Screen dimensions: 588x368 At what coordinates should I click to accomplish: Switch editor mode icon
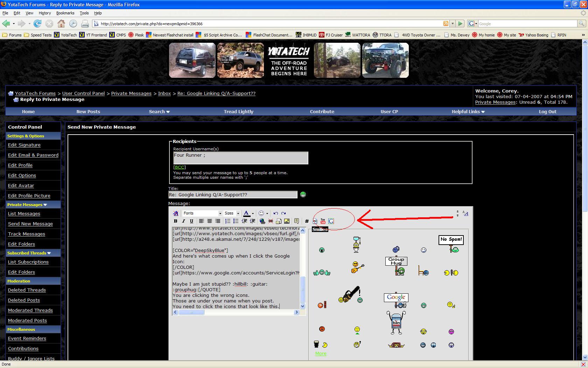point(465,213)
